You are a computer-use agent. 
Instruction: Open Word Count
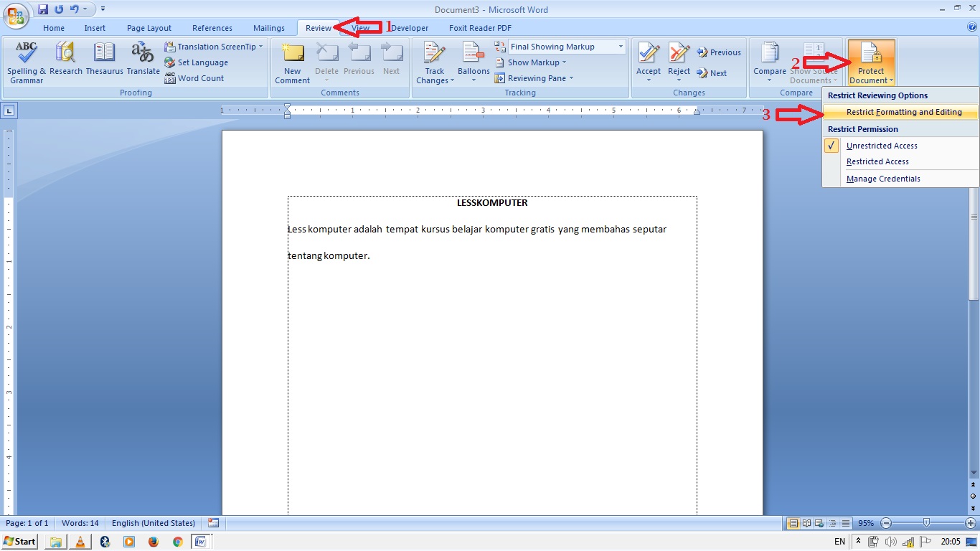[x=194, y=78]
